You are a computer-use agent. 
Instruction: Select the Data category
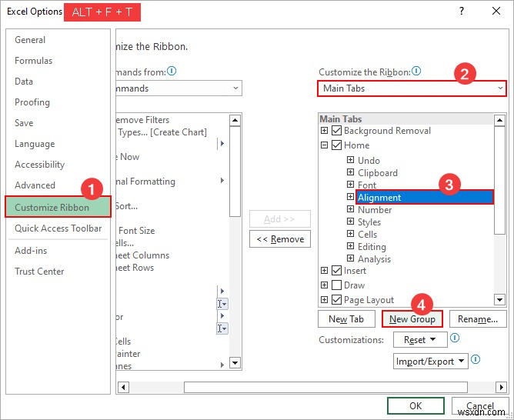(x=24, y=82)
